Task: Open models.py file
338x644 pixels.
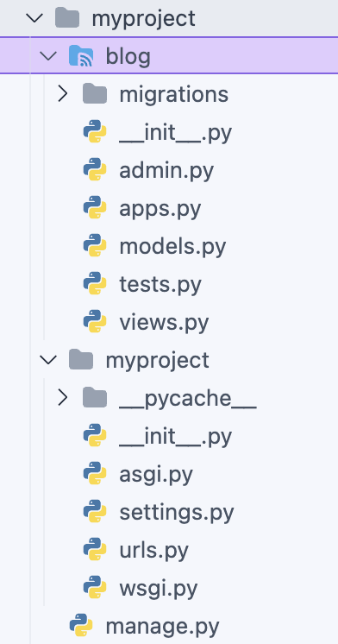Action: click(x=172, y=247)
